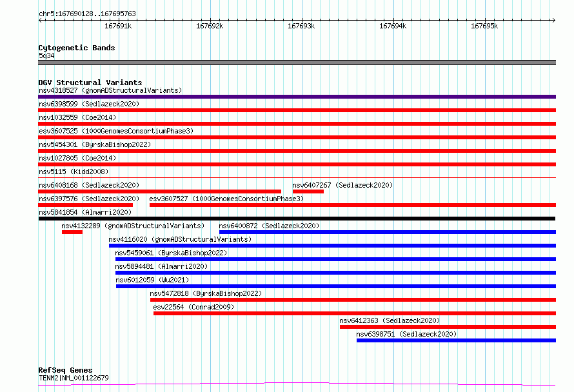Open esv3607525 1000GenomesConsortiumPhase3 variant
574x392 pixels.
(116, 131)
